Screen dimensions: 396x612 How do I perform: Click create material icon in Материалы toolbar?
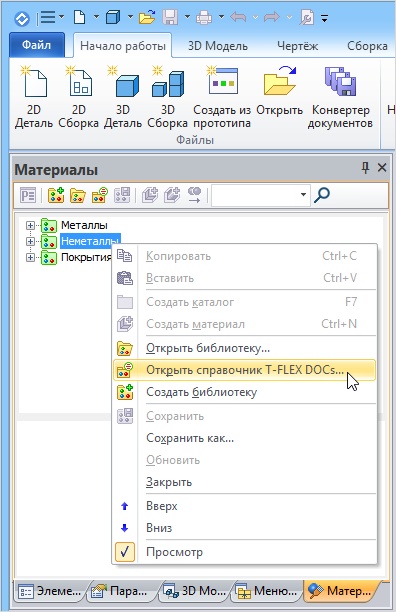click(x=172, y=195)
